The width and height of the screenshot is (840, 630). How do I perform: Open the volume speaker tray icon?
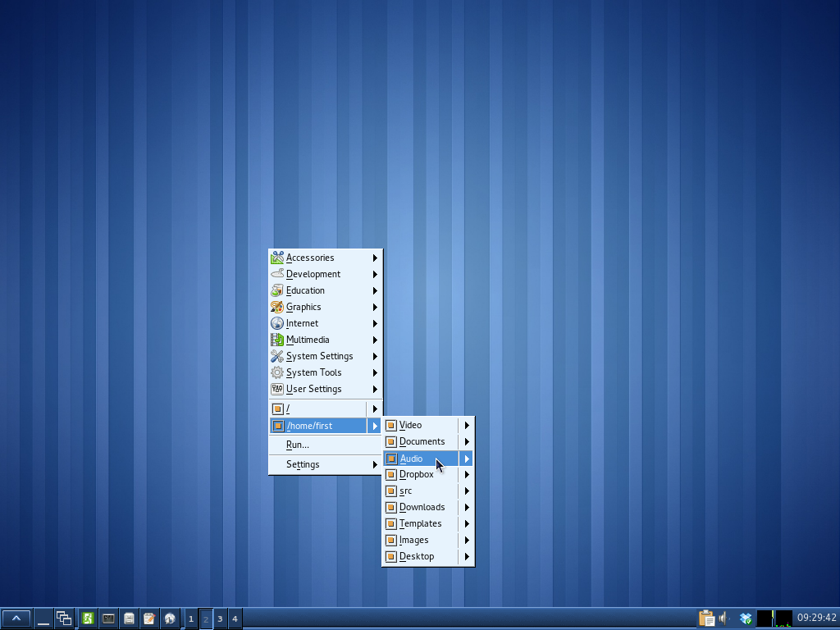tap(724, 619)
